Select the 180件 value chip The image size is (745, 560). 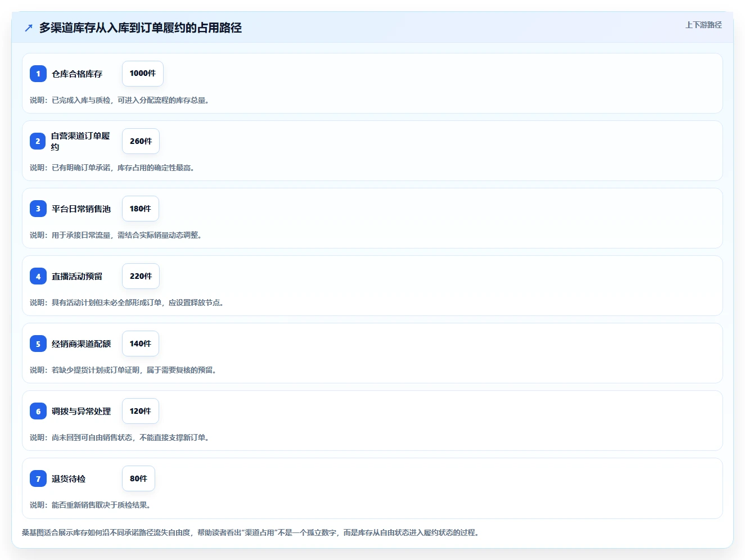coord(141,209)
